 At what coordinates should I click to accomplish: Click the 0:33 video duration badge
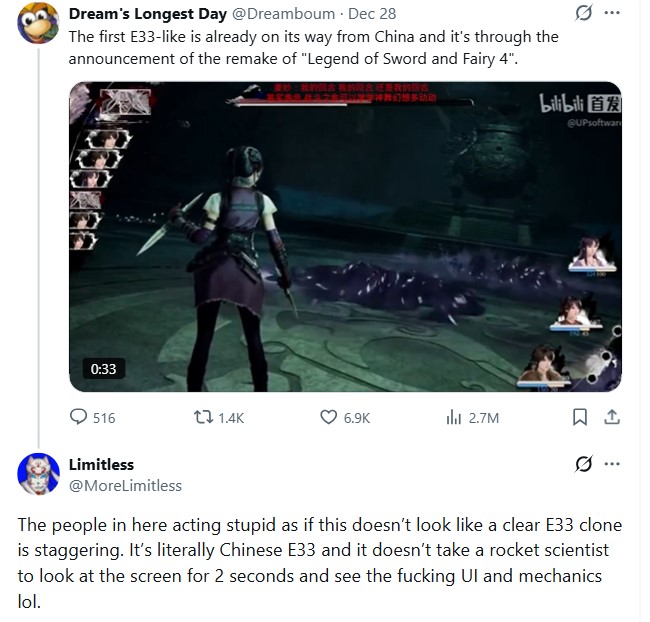click(103, 369)
